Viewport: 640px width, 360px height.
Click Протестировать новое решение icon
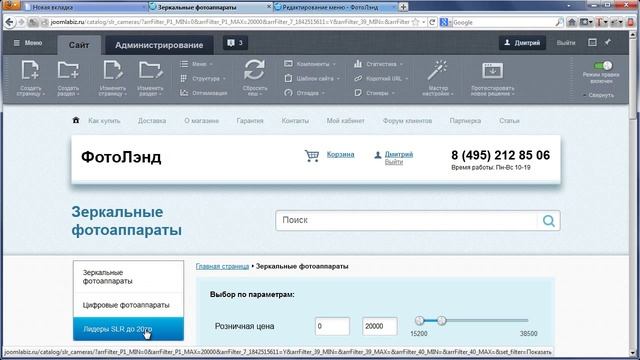(x=492, y=70)
